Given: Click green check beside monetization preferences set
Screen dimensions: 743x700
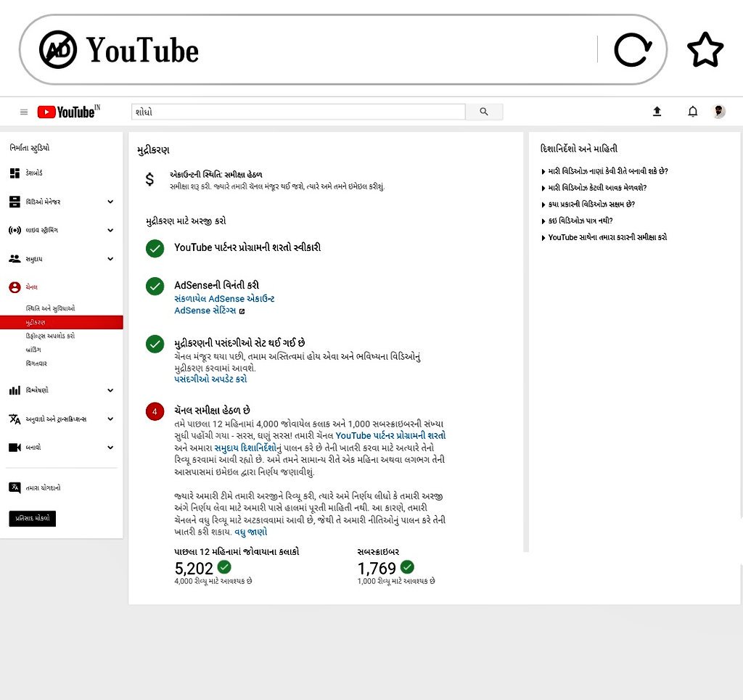Looking at the screenshot, I should (155, 344).
